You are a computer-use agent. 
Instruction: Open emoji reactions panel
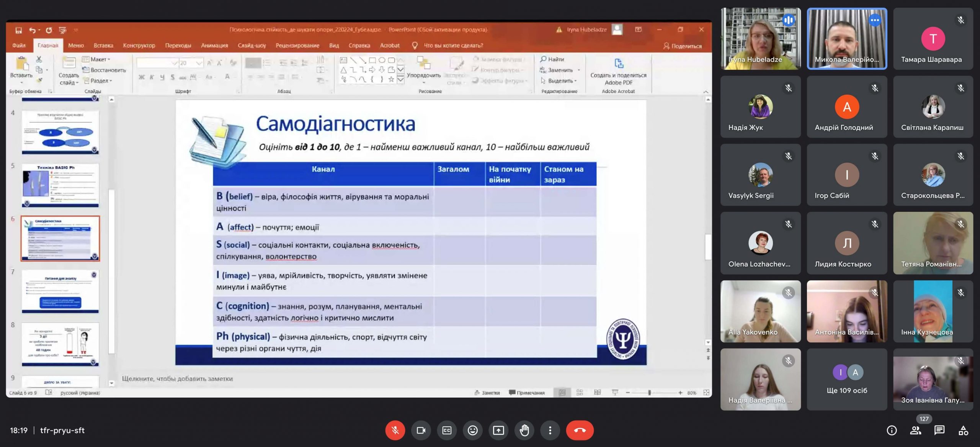click(472, 430)
